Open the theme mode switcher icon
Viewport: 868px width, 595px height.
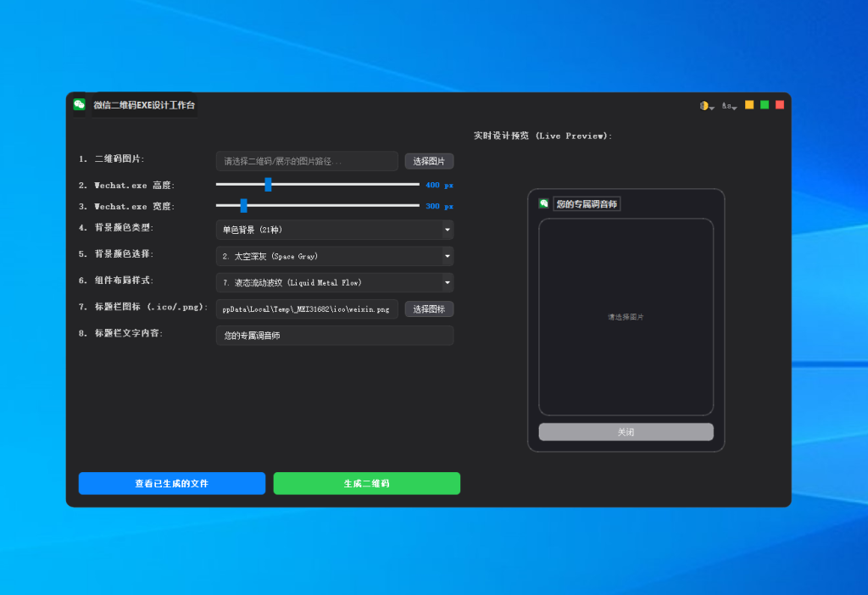(706, 106)
